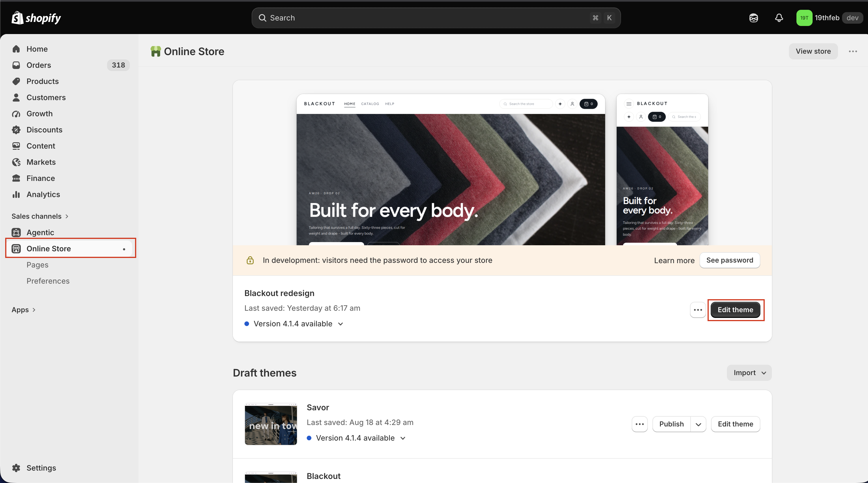Click the Agentic channel icon
This screenshot has height=483, width=868.
(x=16, y=232)
